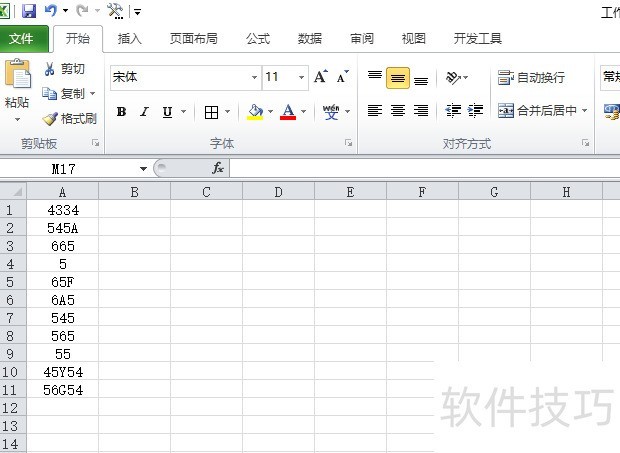Toggle italic formatting
The height and width of the screenshot is (453, 620).
click(x=144, y=112)
